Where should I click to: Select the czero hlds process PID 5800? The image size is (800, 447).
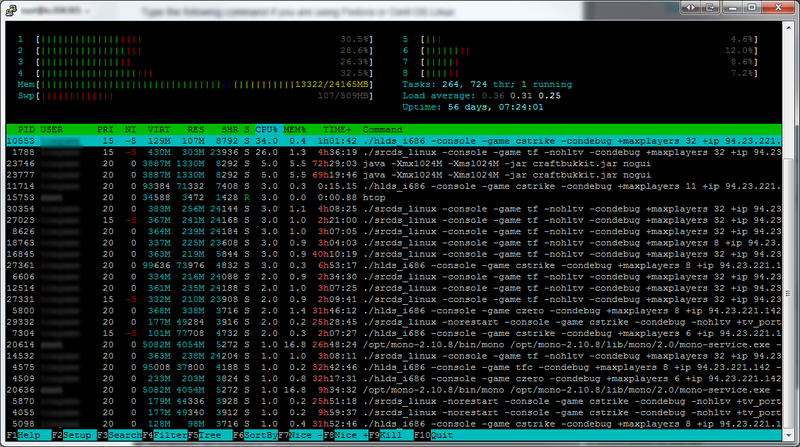394,311
